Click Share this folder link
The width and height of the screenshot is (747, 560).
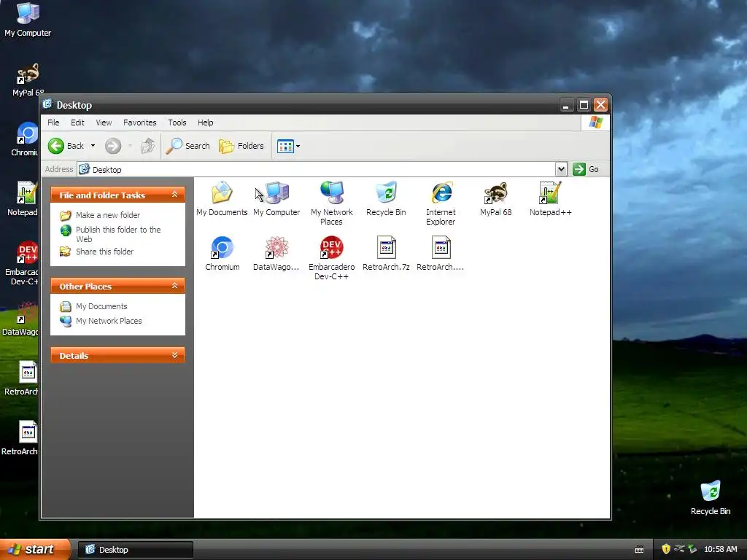[104, 252]
